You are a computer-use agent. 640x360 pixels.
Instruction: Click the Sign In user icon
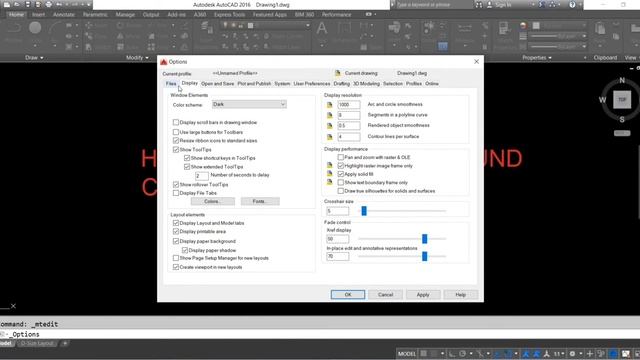click(490, 5)
